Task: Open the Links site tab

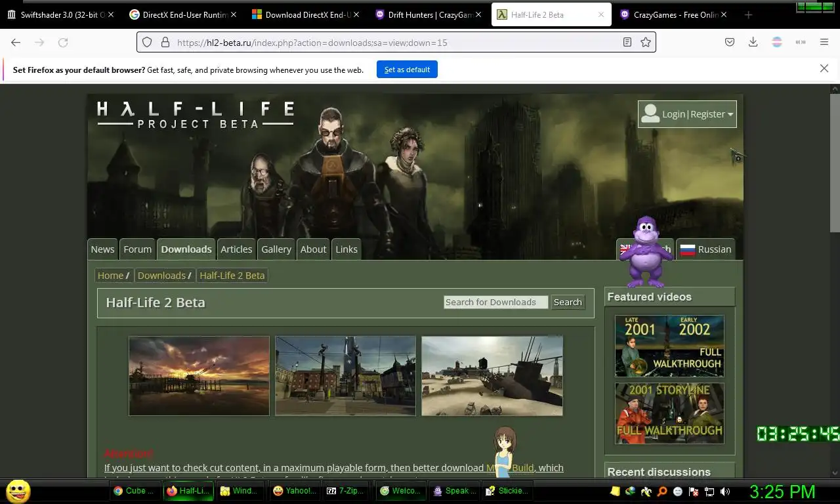Action: point(346,249)
